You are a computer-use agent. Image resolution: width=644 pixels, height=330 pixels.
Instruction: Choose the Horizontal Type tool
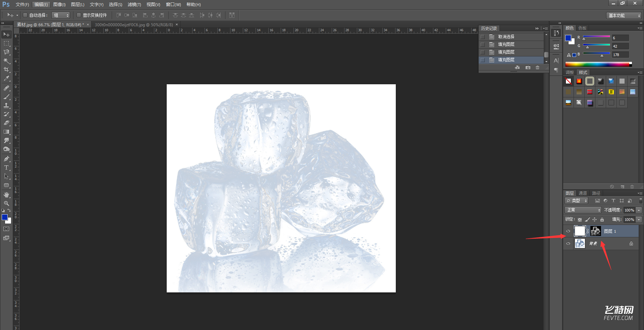[6, 168]
